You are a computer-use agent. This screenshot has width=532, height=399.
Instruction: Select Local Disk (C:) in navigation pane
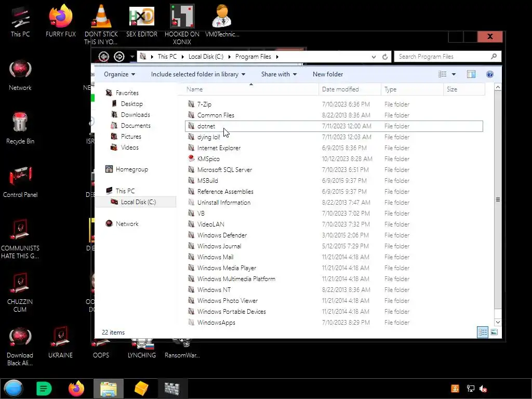coord(136,202)
